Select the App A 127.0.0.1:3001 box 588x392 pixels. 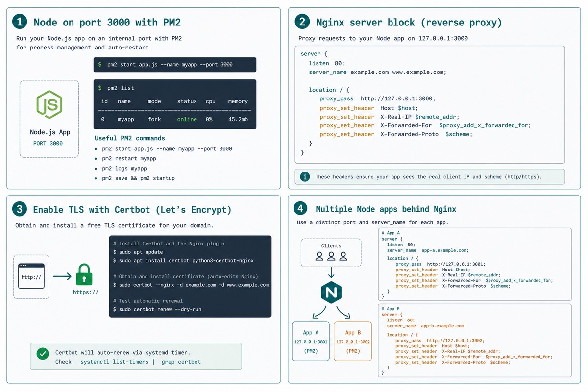311,341
